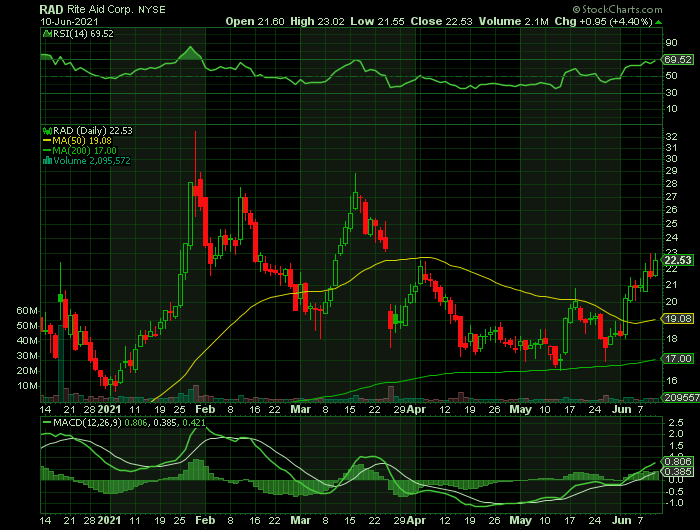Click the 10-Jun-2021 date label

[x=69, y=21]
